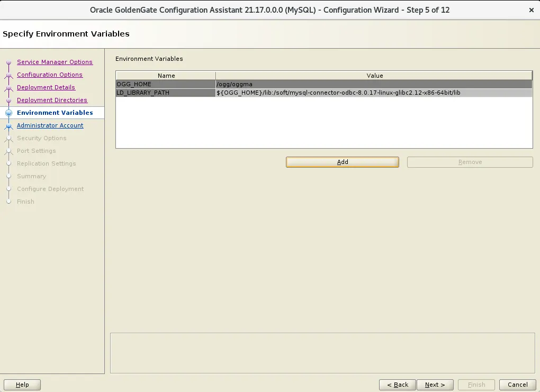Navigate to Deployment Directories step
Viewport: 540px width, 392px height.
point(52,100)
